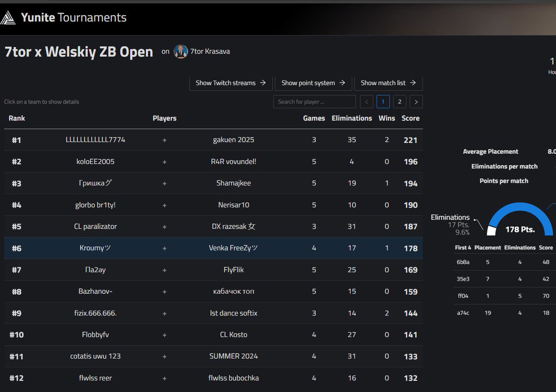Expand the #8 Bazhanov- team row
Screen dimensions: 556x392
pyautogui.click(x=214, y=292)
